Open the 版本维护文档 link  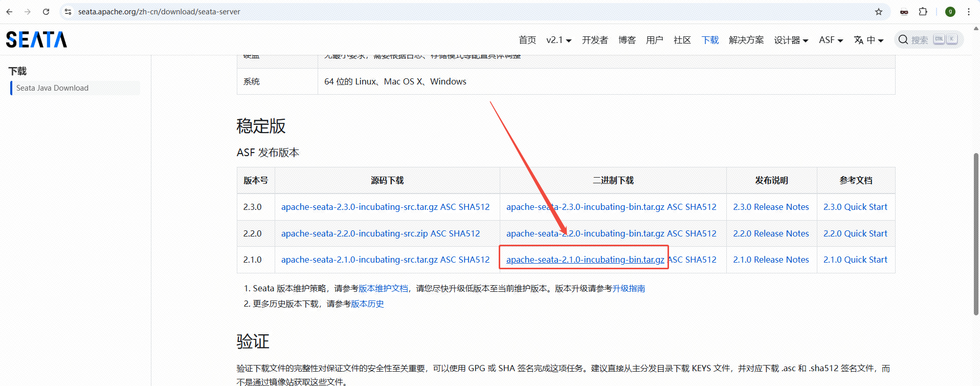click(x=383, y=289)
